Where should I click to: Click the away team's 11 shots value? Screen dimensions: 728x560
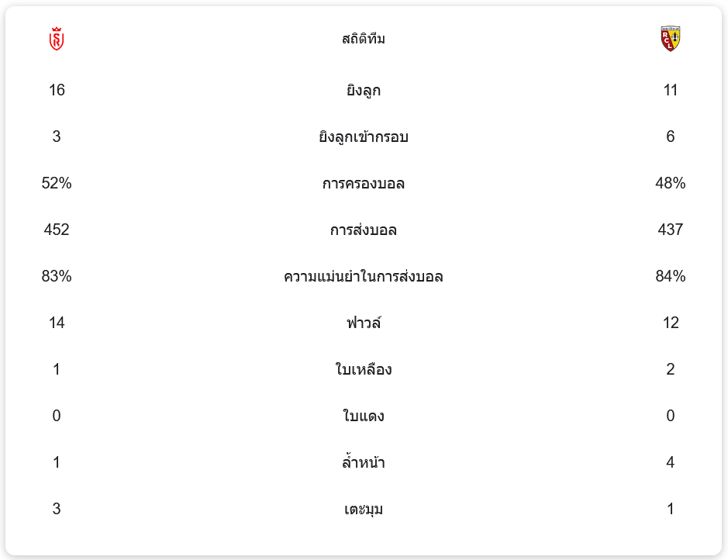pos(671,91)
